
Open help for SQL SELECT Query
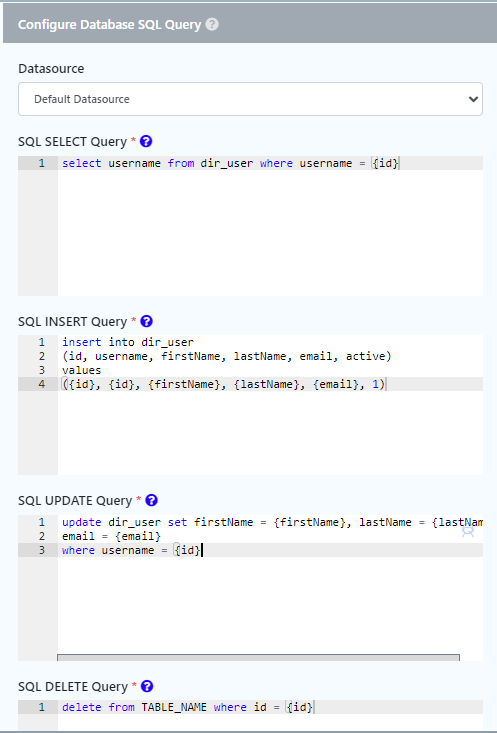146,141
